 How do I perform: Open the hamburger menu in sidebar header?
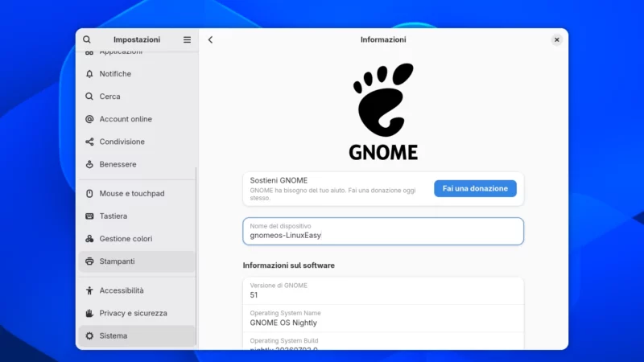point(187,39)
